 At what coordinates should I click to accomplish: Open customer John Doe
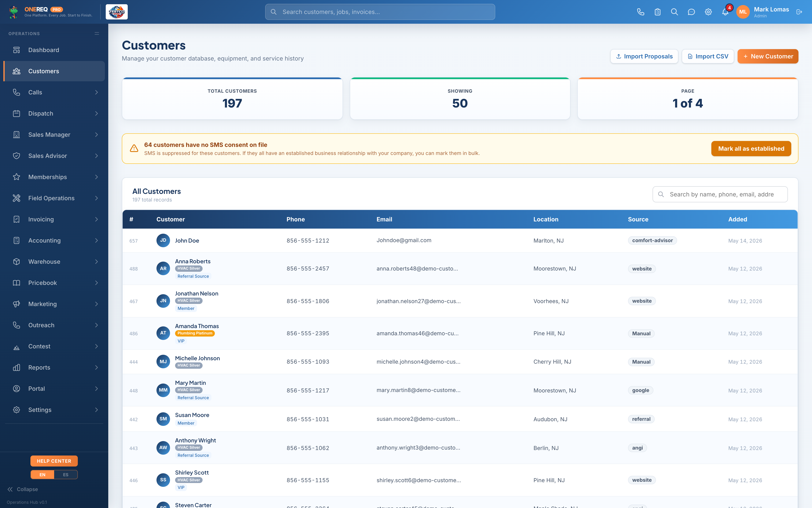click(187, 241)
